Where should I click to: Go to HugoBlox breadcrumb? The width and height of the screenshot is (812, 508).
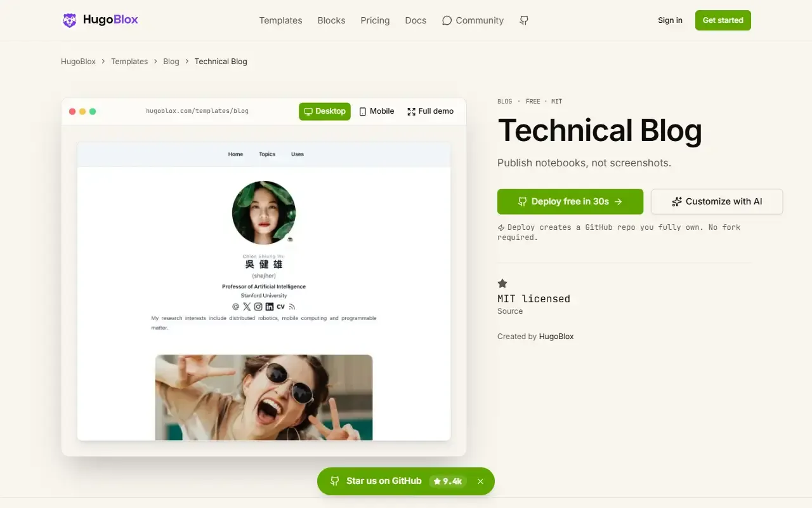[78, 62]
